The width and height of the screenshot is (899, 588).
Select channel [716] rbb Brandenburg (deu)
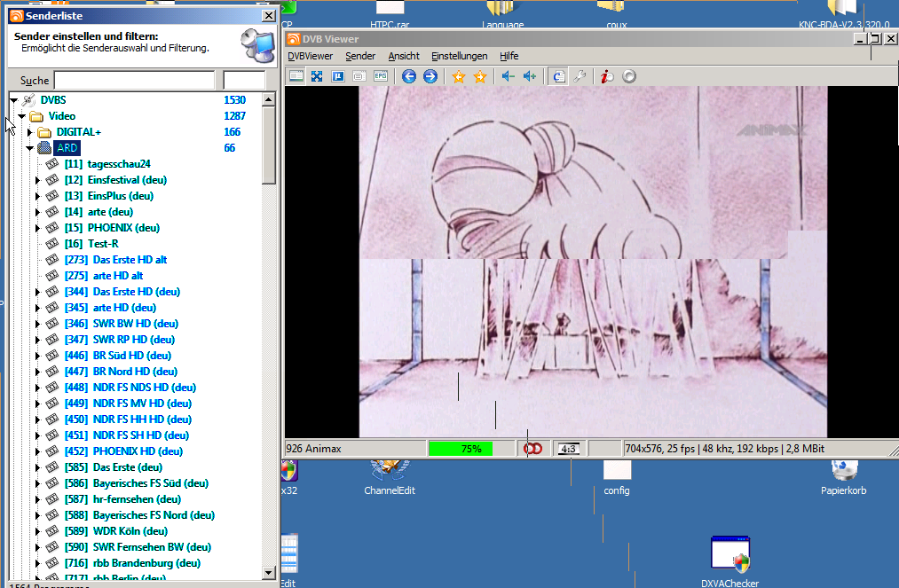coord(132,563)
